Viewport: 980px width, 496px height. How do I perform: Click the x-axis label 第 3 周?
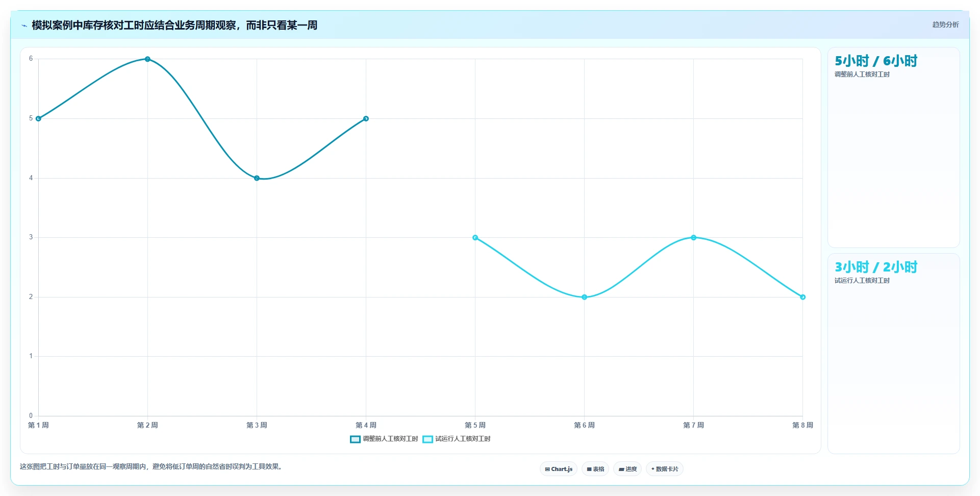257,425
